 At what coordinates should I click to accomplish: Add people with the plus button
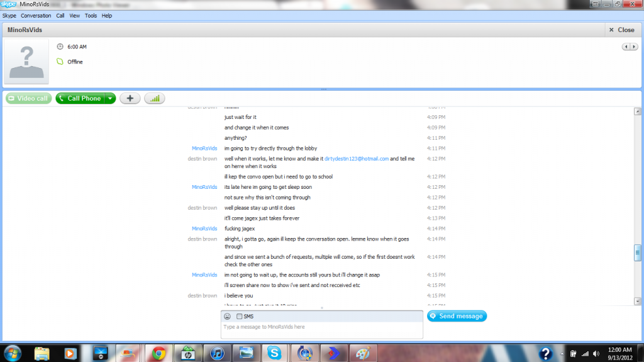pyautogui.click(x=130, y=98)
